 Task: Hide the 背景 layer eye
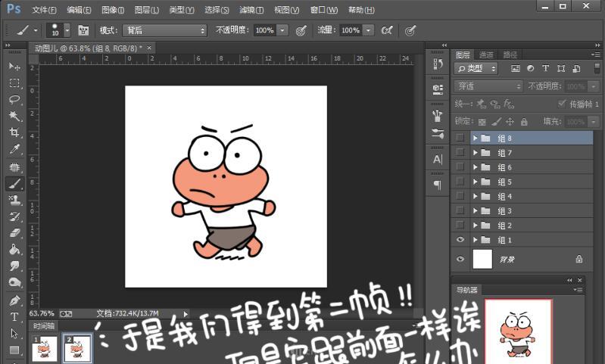pos(460,259)
